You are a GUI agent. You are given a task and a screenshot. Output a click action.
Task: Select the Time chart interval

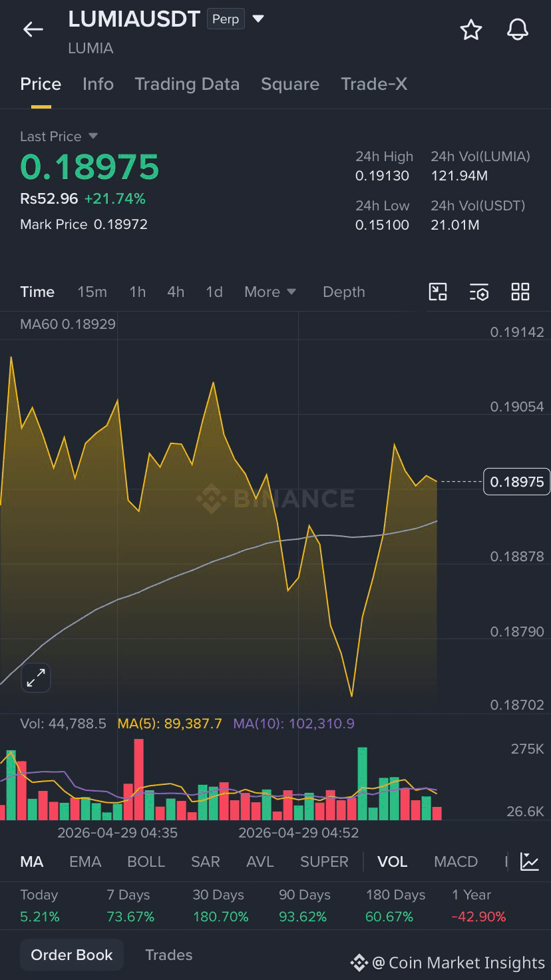pos(37,292)
